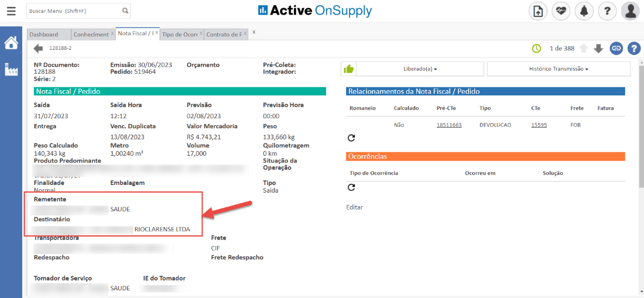Click the search magnifier icon
This screenshot has height=298, width=644.
click(x=125, y=11)
